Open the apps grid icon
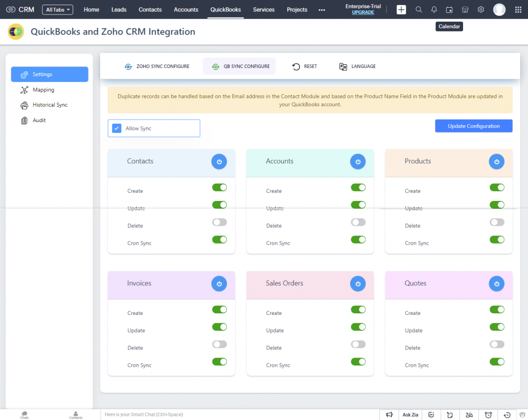 [x=518, y=9]
